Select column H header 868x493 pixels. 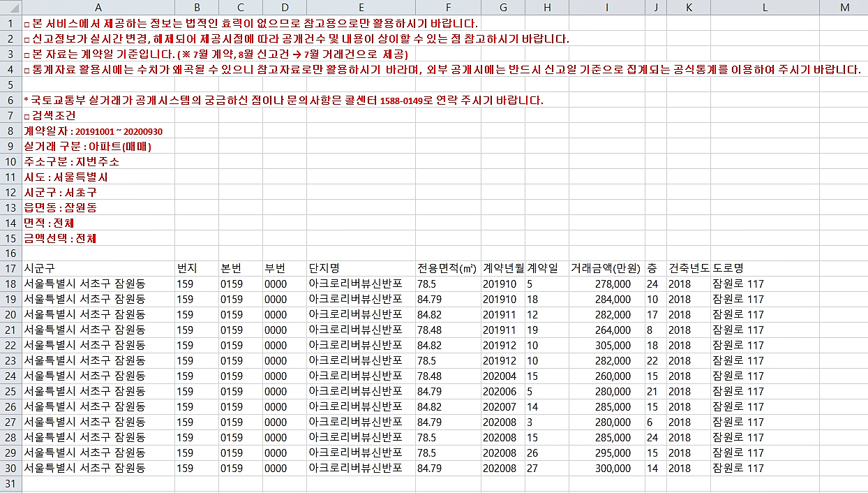pyautogui.click(x=546, y=7)
